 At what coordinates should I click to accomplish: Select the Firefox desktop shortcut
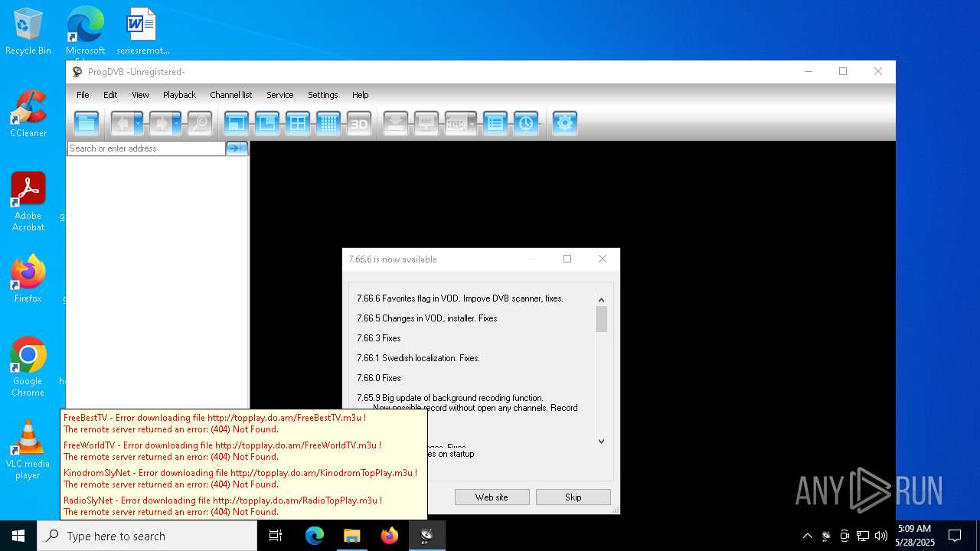[x=28, y=279]
